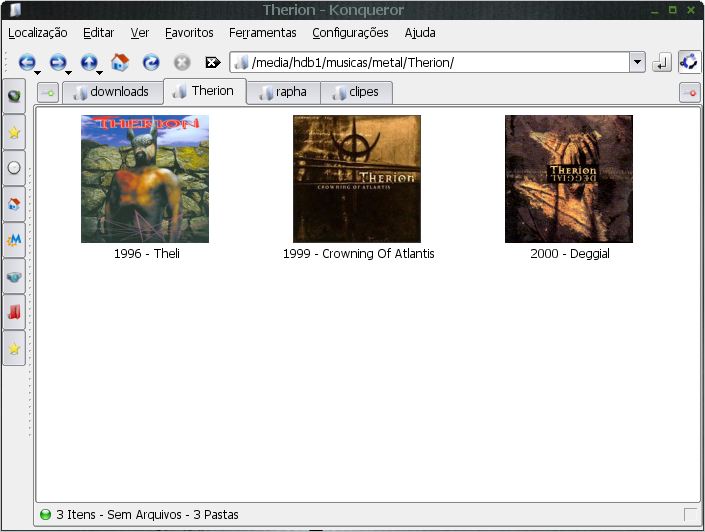Click the Forward navigation arrow
The height and width of the screenshot is (532, 705).
tap(57, 62)
